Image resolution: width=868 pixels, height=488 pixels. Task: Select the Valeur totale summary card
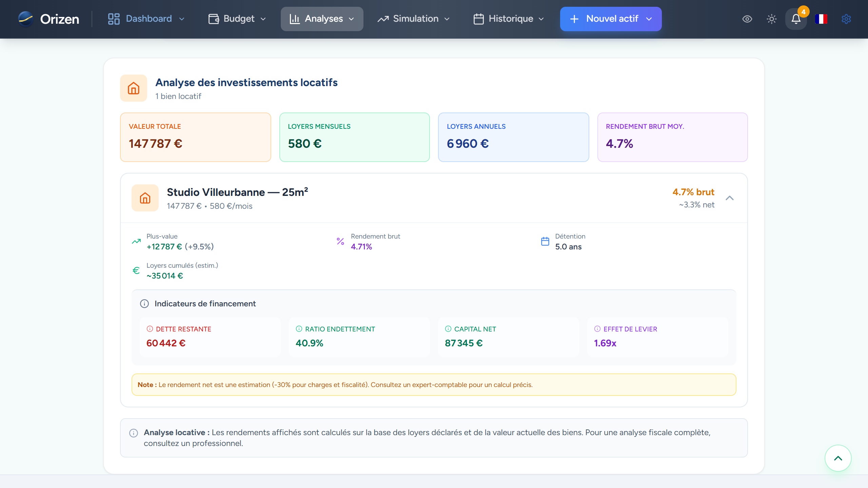195,137
